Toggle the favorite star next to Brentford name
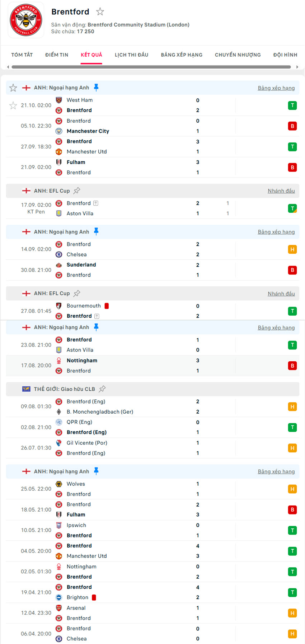The image size is (305, 644). (100, 11)
